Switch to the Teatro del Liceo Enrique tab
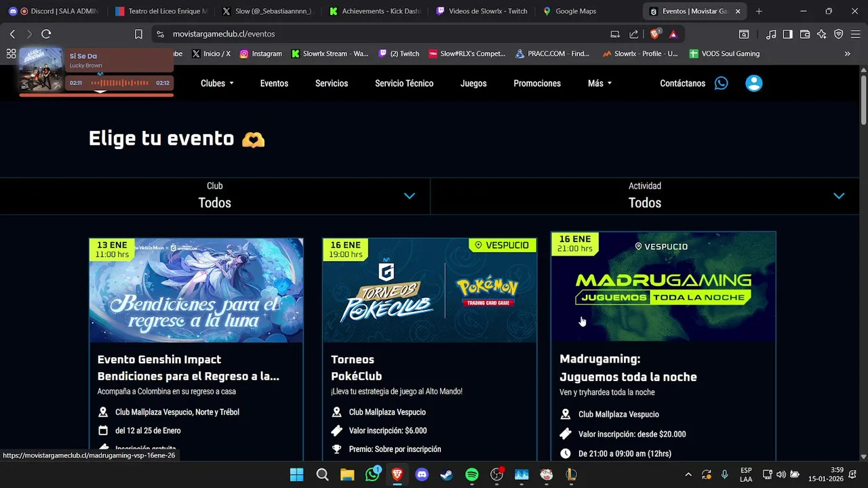This screenshot has width=868, height=488. (x=161, y=12)
